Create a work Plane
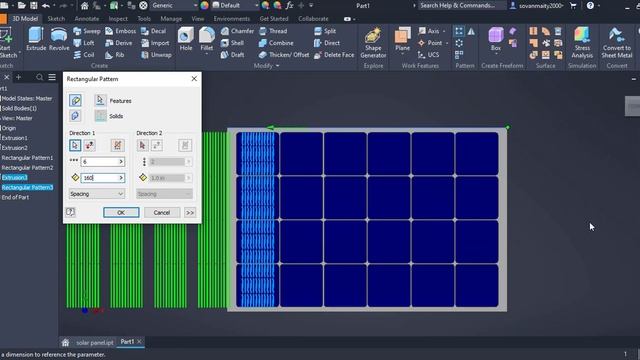 point(402,39)
